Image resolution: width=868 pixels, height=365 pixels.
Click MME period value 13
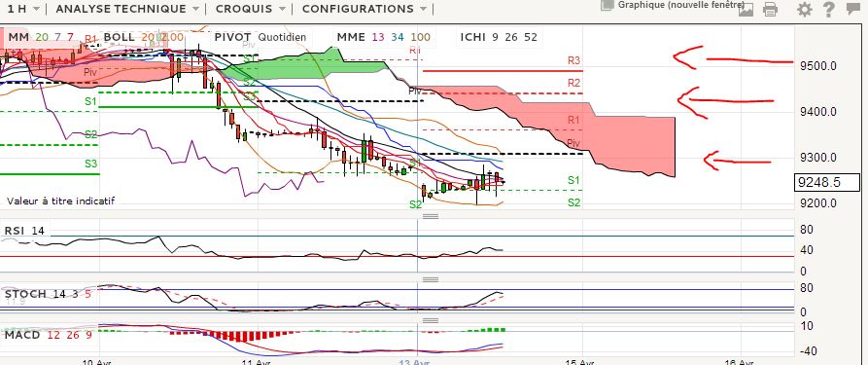coord(378,37)
